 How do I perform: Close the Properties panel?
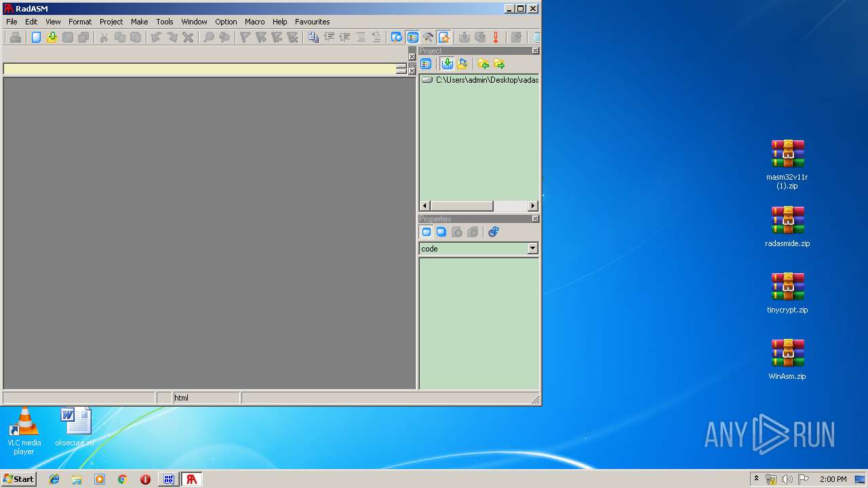click(x=535, y=219)
